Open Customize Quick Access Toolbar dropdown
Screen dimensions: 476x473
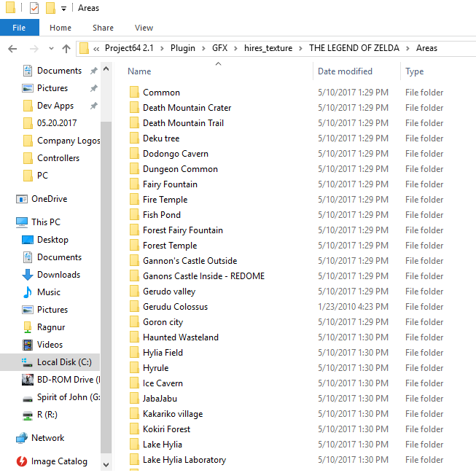(x=63, y=9)
